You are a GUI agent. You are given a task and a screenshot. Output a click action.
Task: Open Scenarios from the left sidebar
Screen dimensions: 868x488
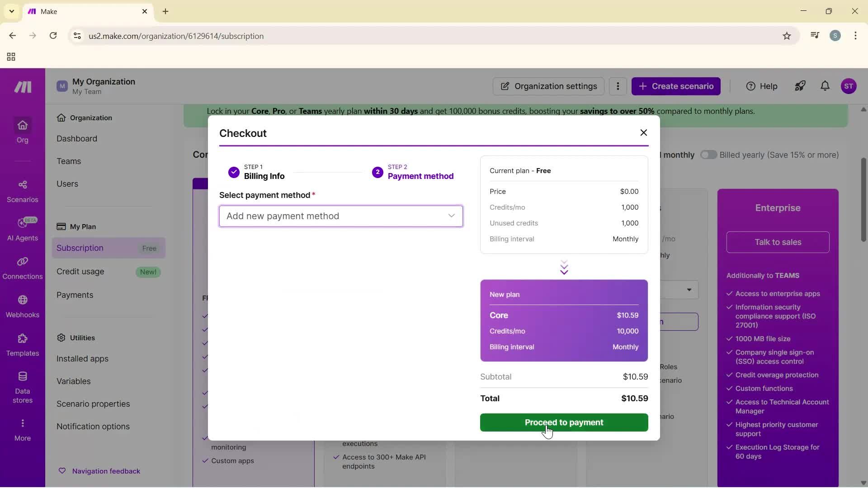point(22,191)
